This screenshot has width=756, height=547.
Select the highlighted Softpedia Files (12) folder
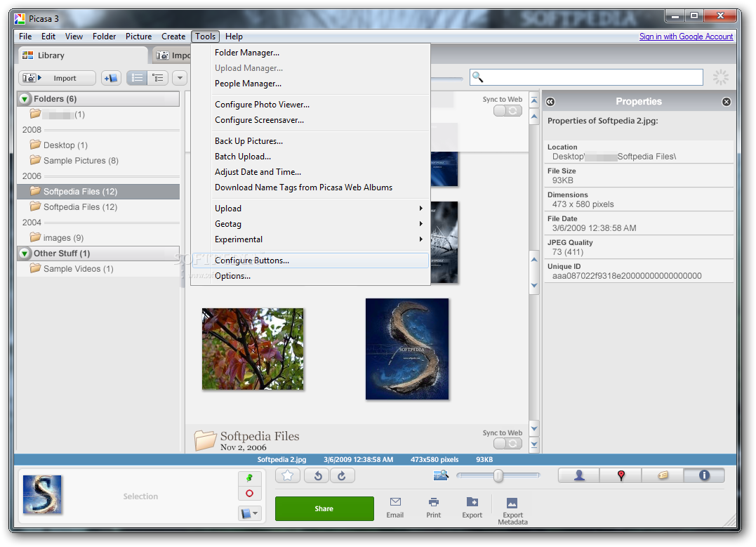pos(98,192)
